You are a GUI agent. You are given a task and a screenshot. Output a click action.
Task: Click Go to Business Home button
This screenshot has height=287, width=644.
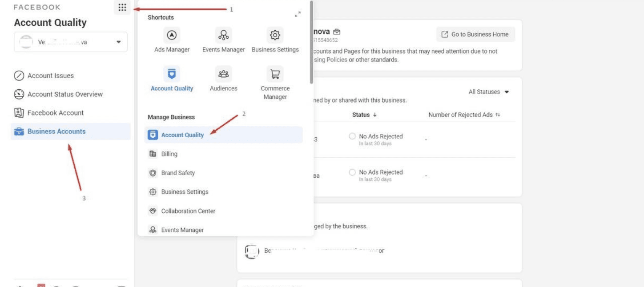coord(475,34)
